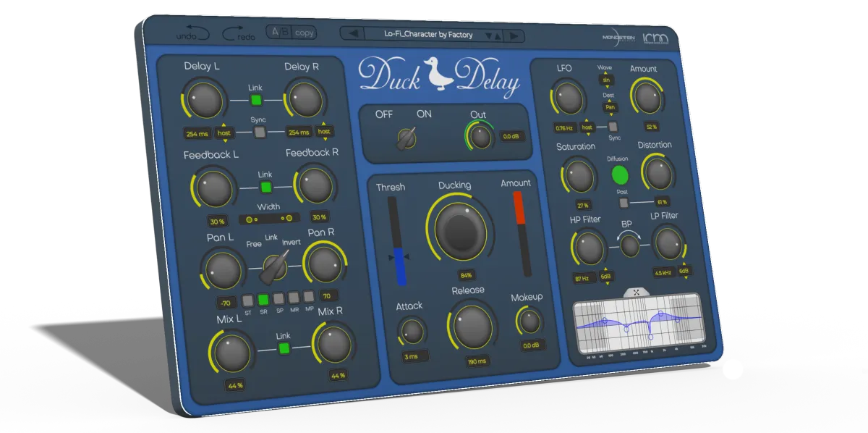Click the ICM logo
The height and width of the screenshot is (433, 868).
tap(655, 40)
